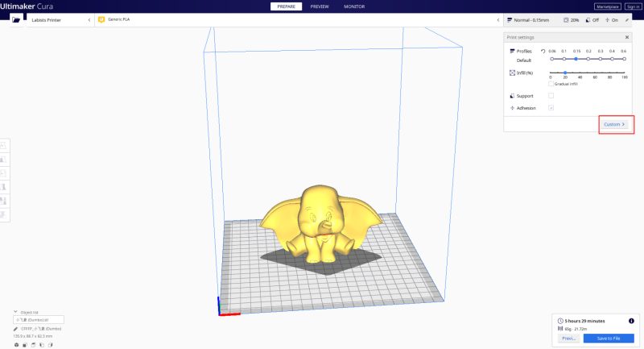
Task: Switch to front view cube icon
Action: click(25, 345)
